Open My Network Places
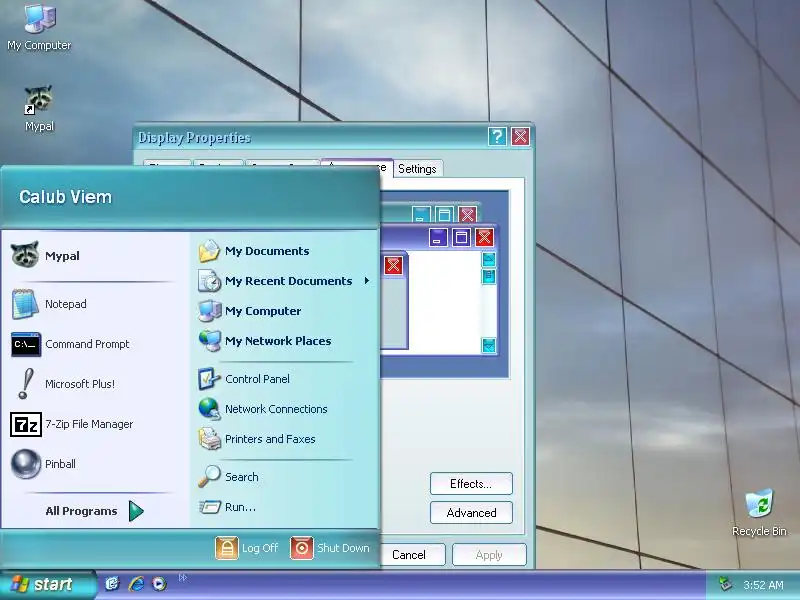Screen dimensions: 800x600 pyautogui.click(x=285, y=341)
